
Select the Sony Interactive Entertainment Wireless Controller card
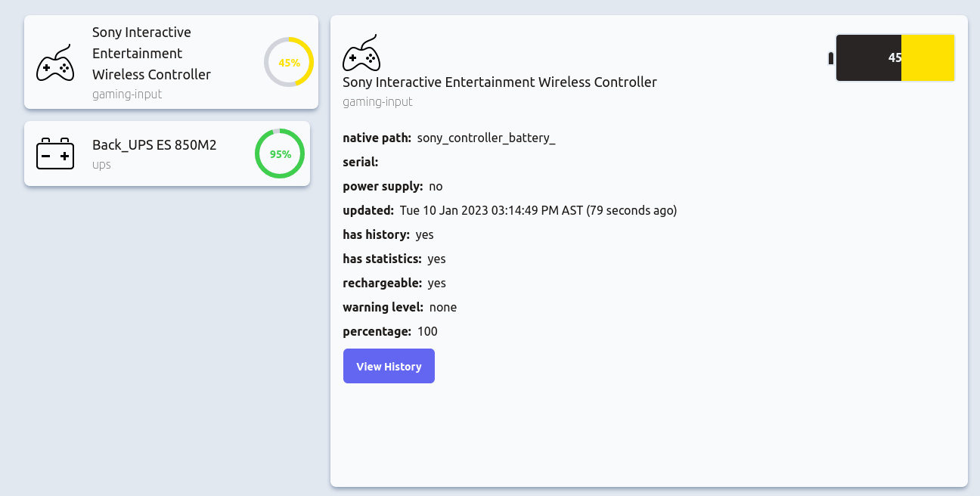pyautogui.click(x=171, y=62)
